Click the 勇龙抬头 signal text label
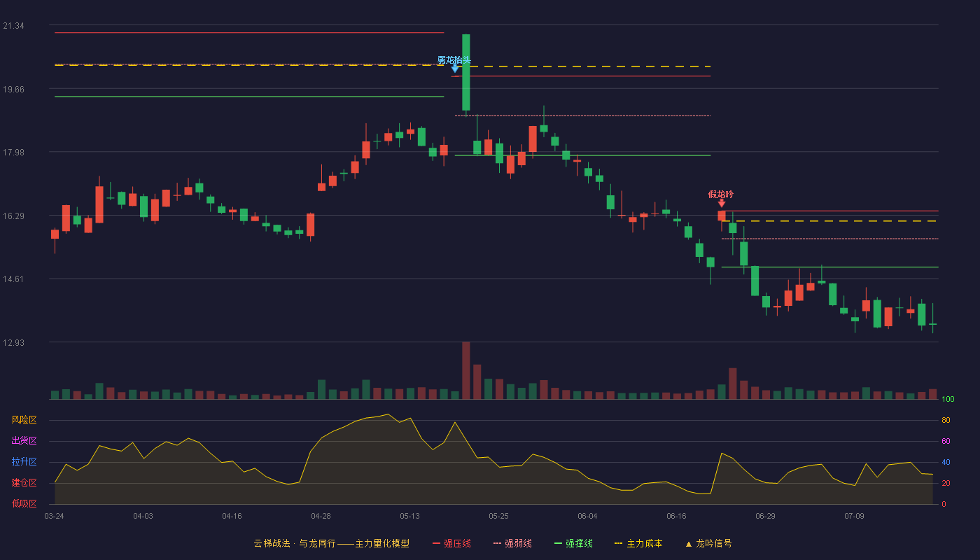 (454, 59)
